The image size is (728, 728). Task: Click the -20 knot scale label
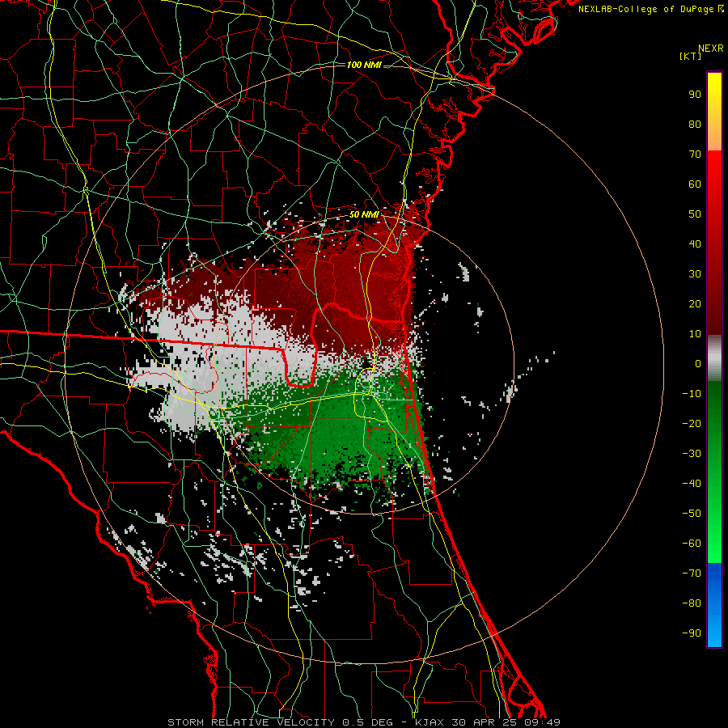click(692, 424)
